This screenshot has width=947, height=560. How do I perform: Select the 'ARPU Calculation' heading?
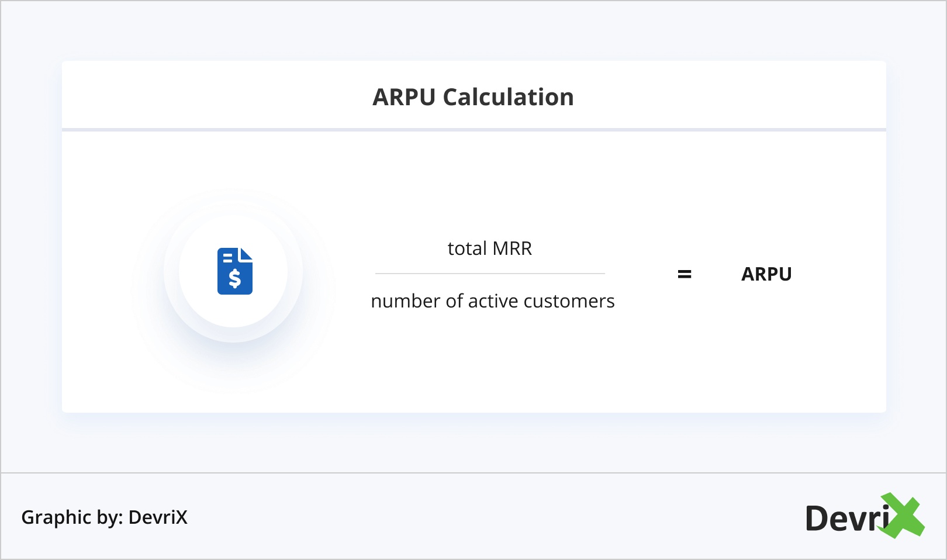point(473,97)
